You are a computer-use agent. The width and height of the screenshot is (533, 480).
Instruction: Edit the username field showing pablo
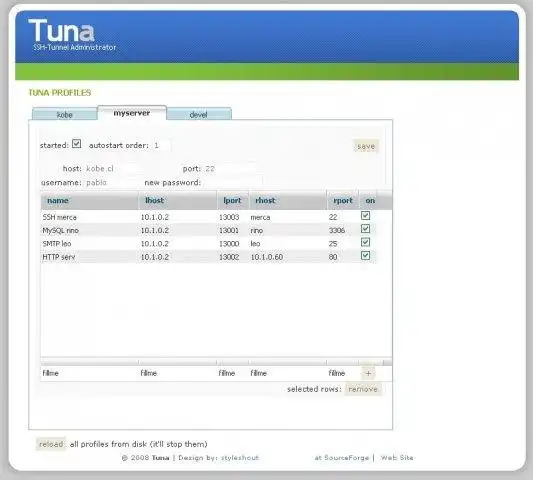click(111, 183)
